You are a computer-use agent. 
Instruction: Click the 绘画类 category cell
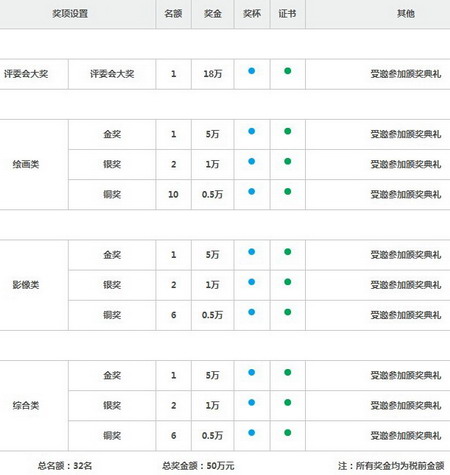(26, 164)
